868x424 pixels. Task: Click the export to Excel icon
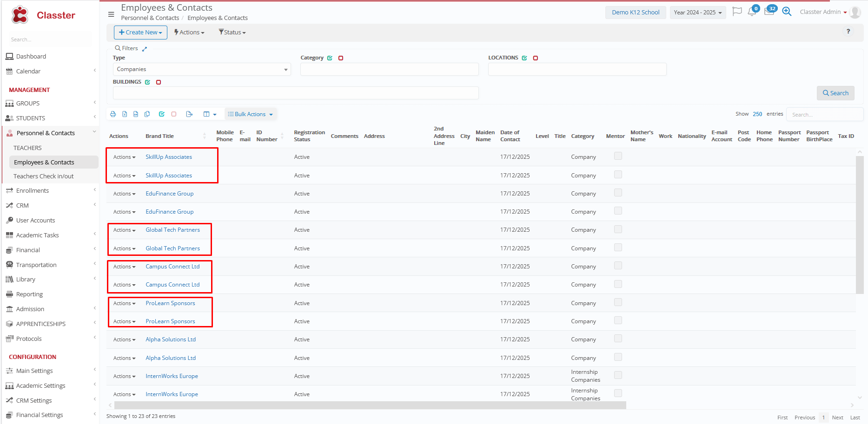pos(125,114)
